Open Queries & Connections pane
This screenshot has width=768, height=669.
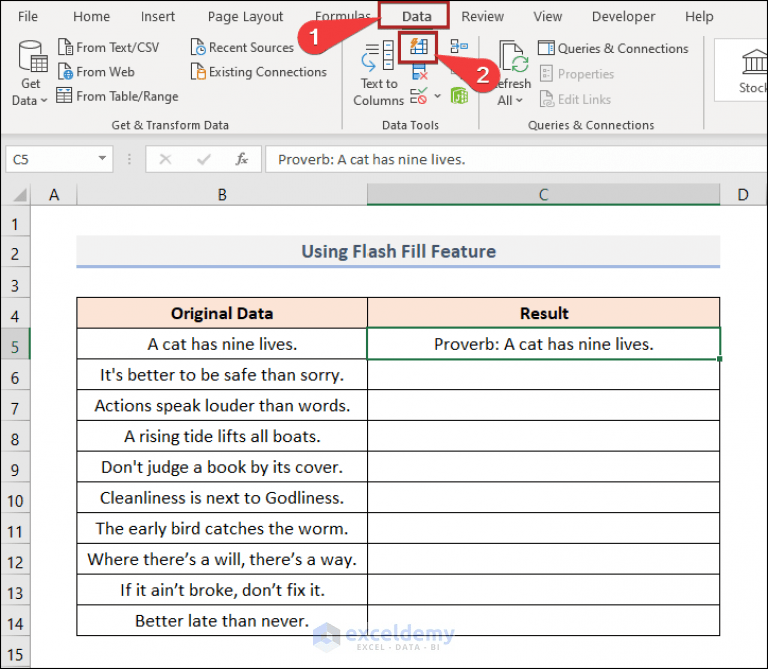[x=613, y=48]
